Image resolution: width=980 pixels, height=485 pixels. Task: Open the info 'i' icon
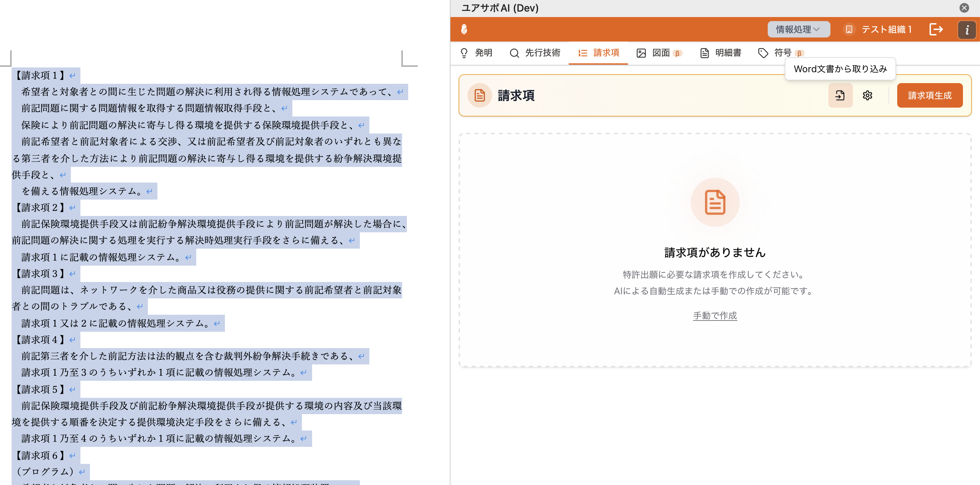[966, 30]
